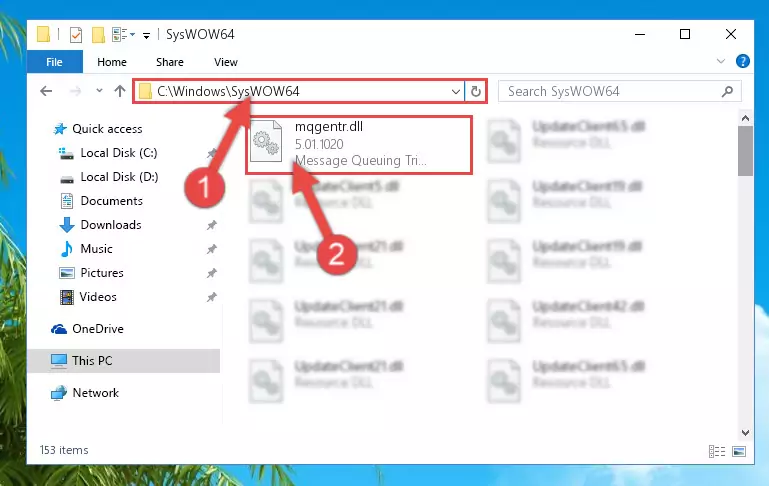
Task: Switch to Details view in status bar
Action: 717,451
